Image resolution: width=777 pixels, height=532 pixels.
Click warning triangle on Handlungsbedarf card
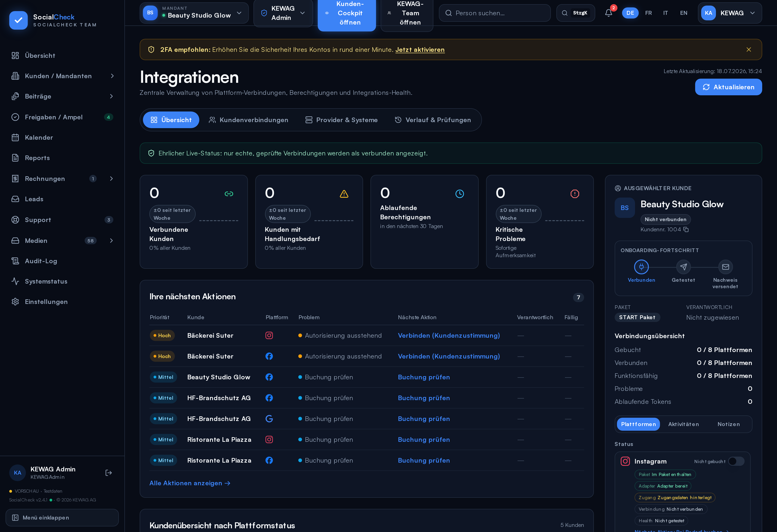(x=344, y=194)
